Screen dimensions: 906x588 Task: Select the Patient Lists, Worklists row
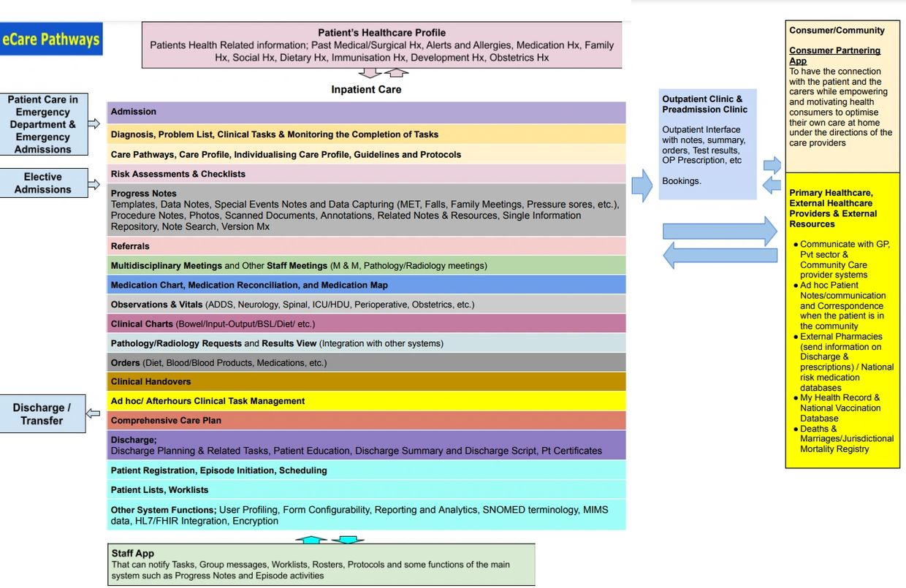click(x=366, y=489)
